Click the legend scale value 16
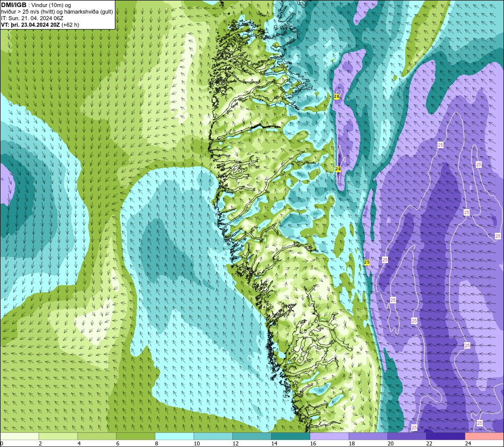504x447 pixels. pos(313,443)
